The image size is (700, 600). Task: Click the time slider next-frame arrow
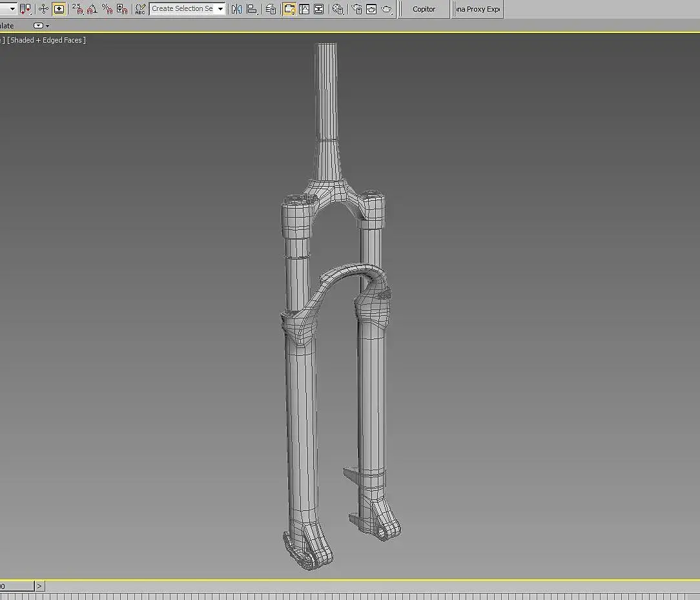pyautogui.click(x=39, y=586)
